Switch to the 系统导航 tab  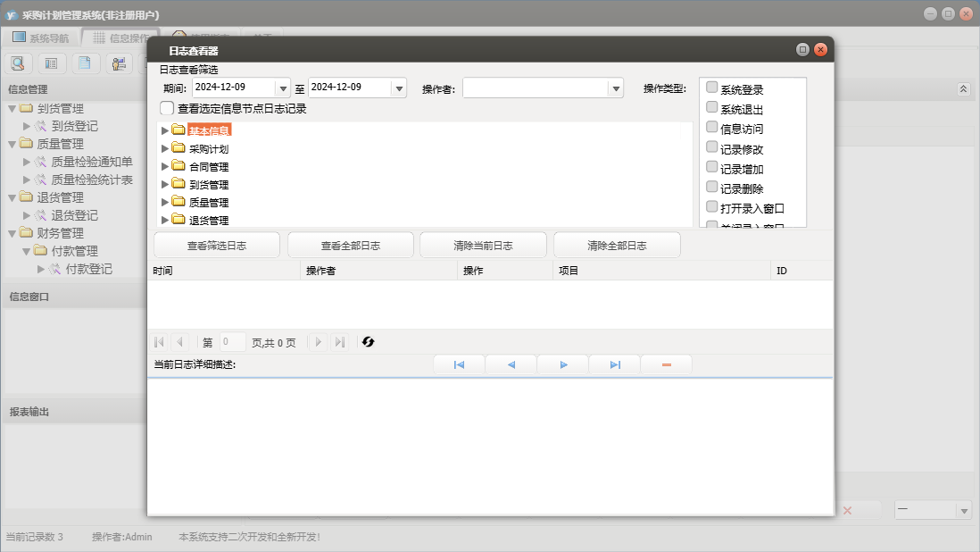click(x=40, y=38)
